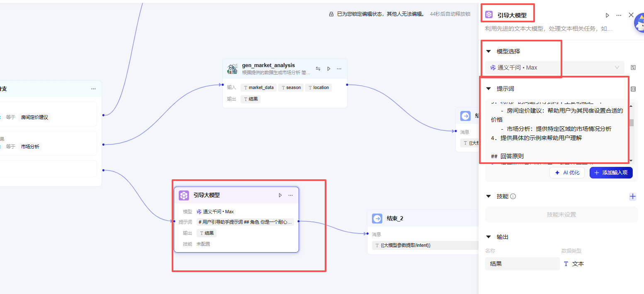The width and height of the screenshot is (644, 294).
Task: Open model settings icon beside 通义千问 dropdown
Action: [x=633, y=67]
